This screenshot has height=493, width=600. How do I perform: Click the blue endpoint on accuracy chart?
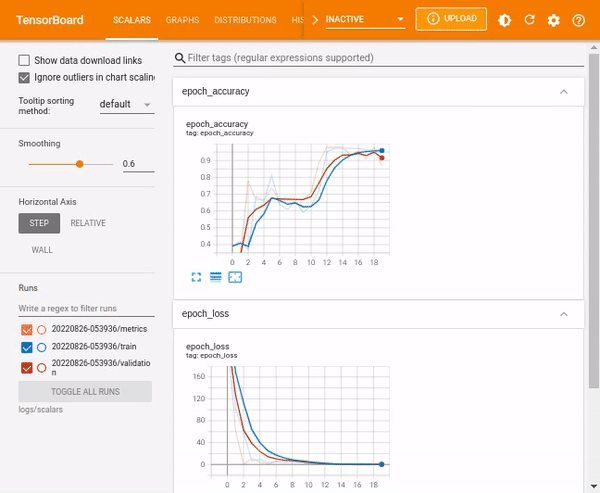382,150
